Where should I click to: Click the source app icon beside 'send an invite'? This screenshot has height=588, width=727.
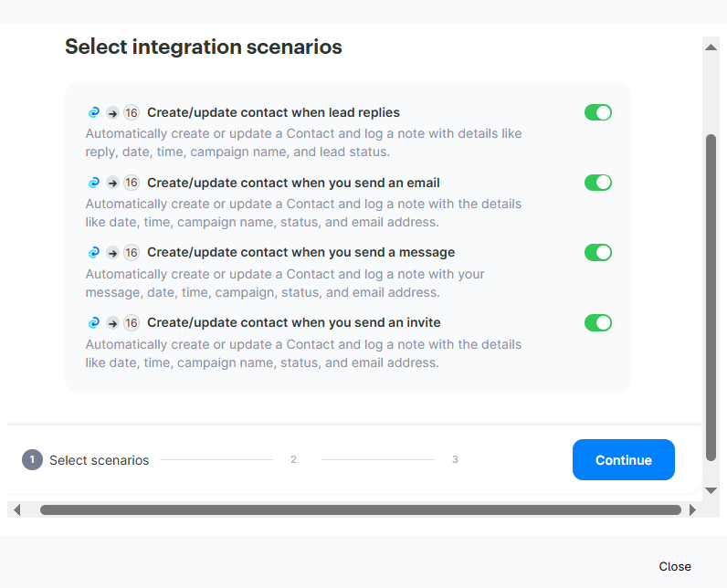[x=93, y=322]
